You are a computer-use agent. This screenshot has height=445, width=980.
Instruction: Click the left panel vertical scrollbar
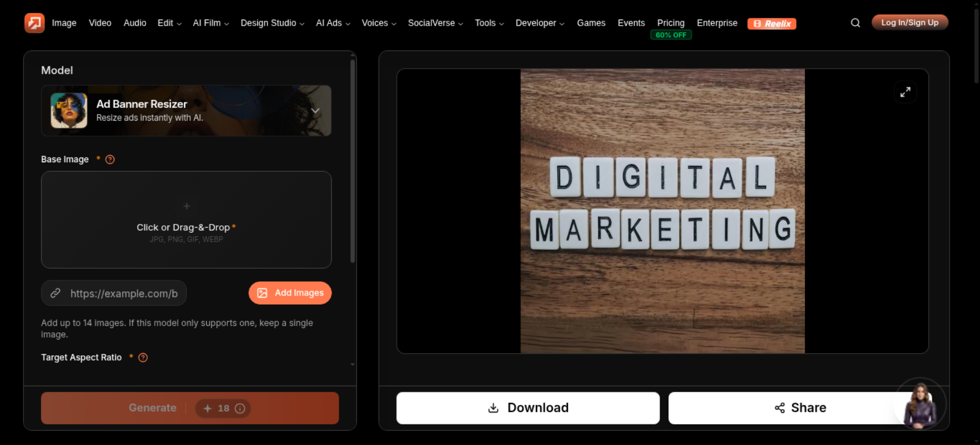[x=352, y=162]
